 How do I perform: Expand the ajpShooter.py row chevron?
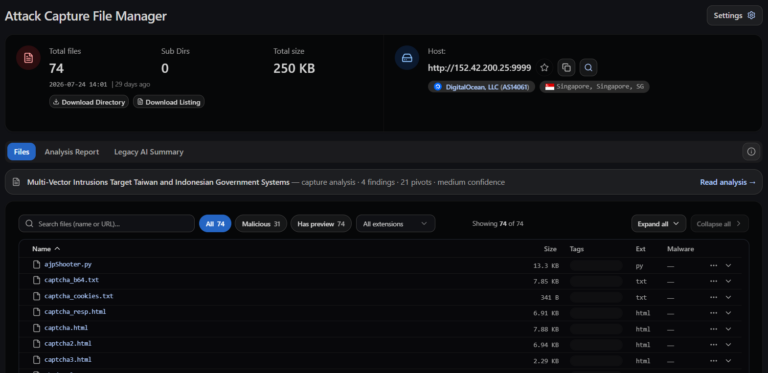(728, 265)
